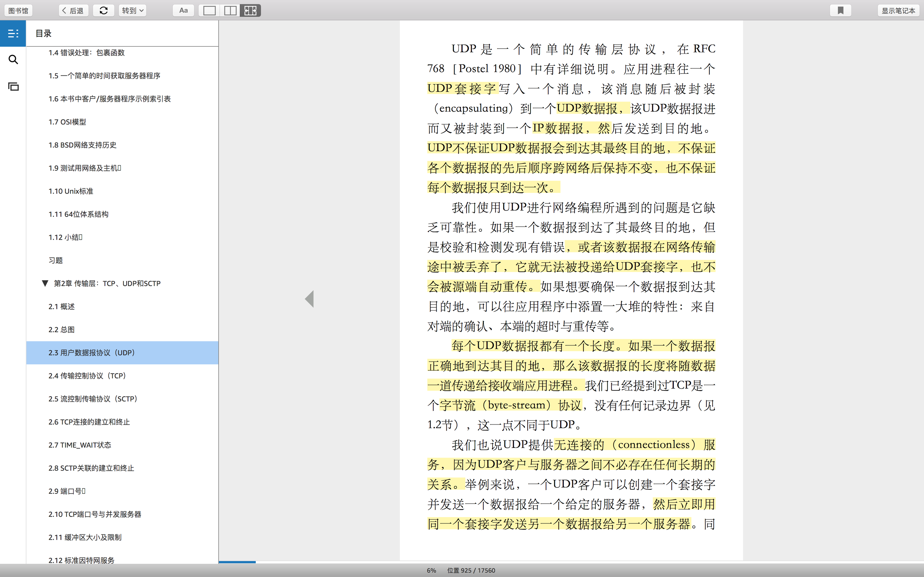Screen dimensions: 924x577
Task: Bookmark this page with the bookmark icon
Action: (840, 10)
